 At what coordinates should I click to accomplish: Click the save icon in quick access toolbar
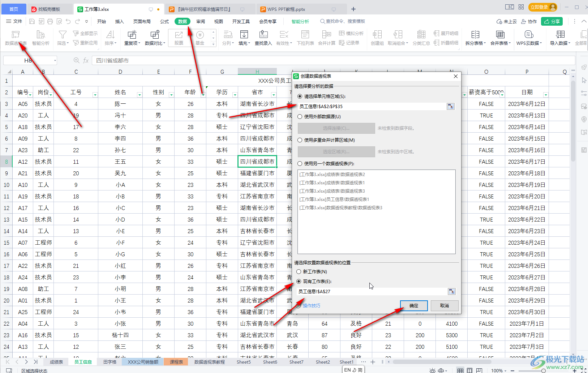tap(32, 21)
